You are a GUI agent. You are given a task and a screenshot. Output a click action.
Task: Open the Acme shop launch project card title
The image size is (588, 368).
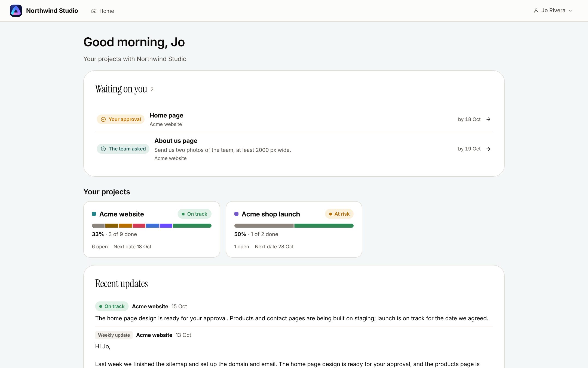pos(271,214)
